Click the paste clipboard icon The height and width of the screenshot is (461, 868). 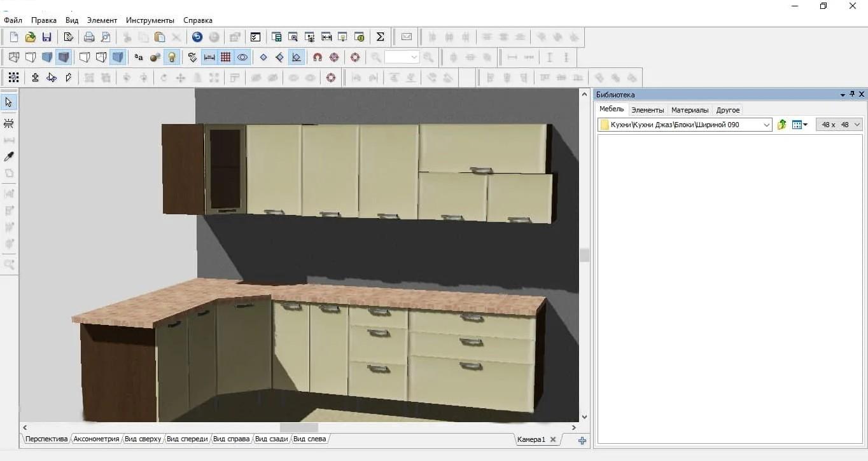tap(160, 37)
